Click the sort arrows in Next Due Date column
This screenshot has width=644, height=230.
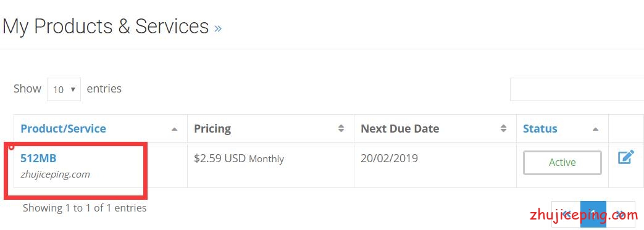pos(504,128)
